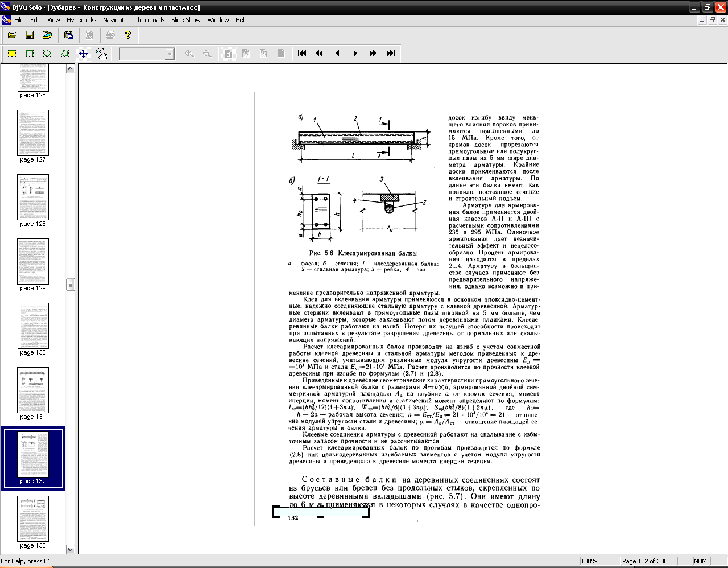Open the Help menu

point(242,20)
